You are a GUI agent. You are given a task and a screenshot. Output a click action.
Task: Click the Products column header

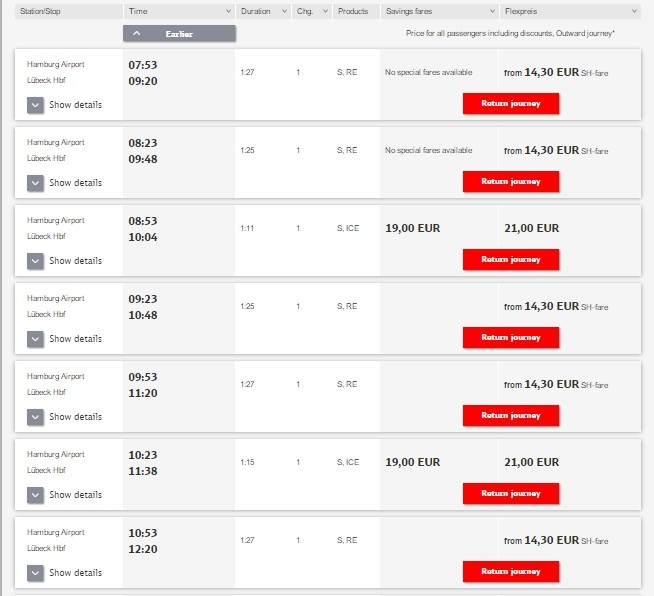(x=356, y=11)
